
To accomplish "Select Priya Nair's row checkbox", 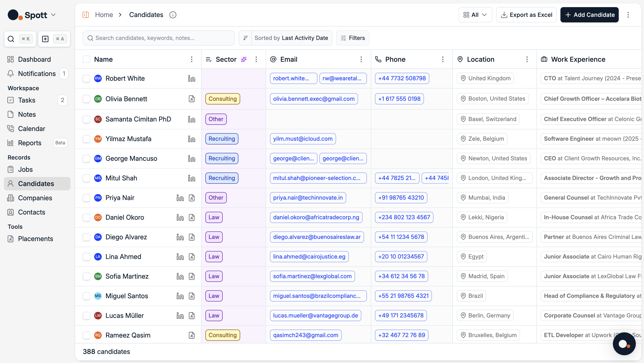I will click(87, 198).
